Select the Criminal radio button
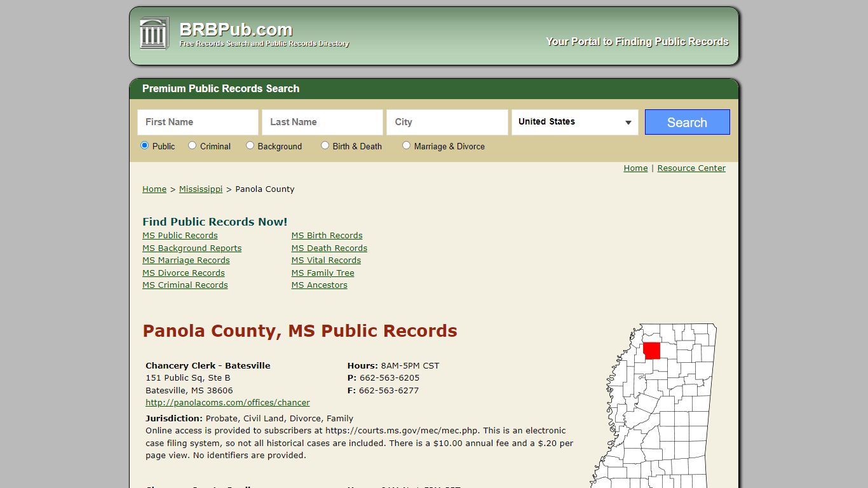 tap(192, 146)
